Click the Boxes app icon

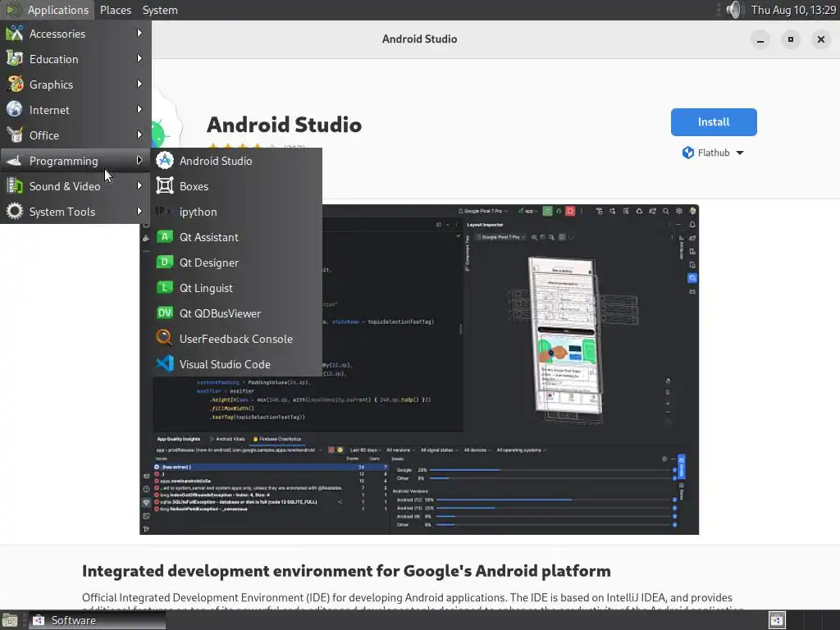tap(164, 186)
